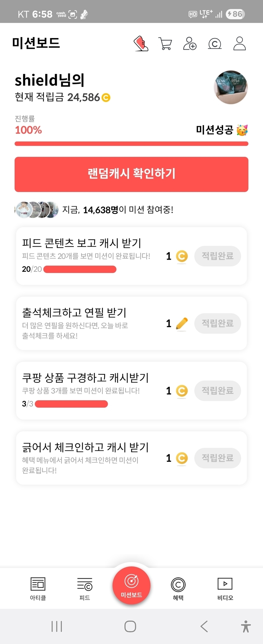
Task: Open the cash coin icon in header
Action: (x=215, y=44)
